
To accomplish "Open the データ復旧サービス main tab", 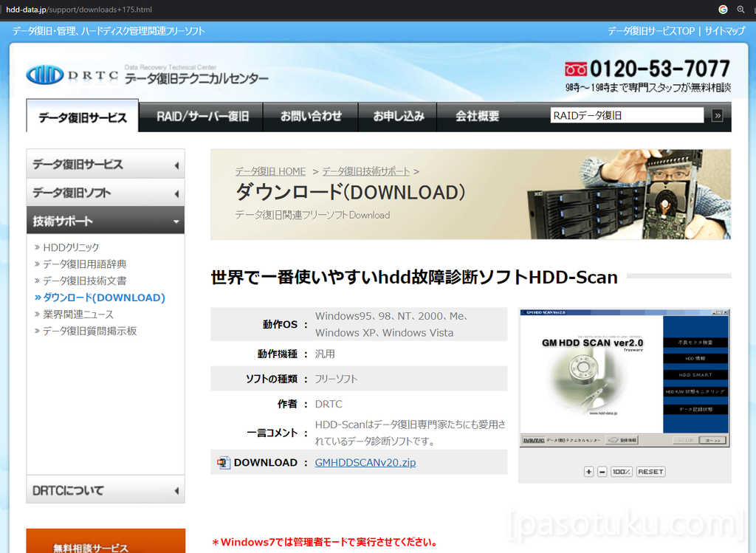I will [83, 117].
